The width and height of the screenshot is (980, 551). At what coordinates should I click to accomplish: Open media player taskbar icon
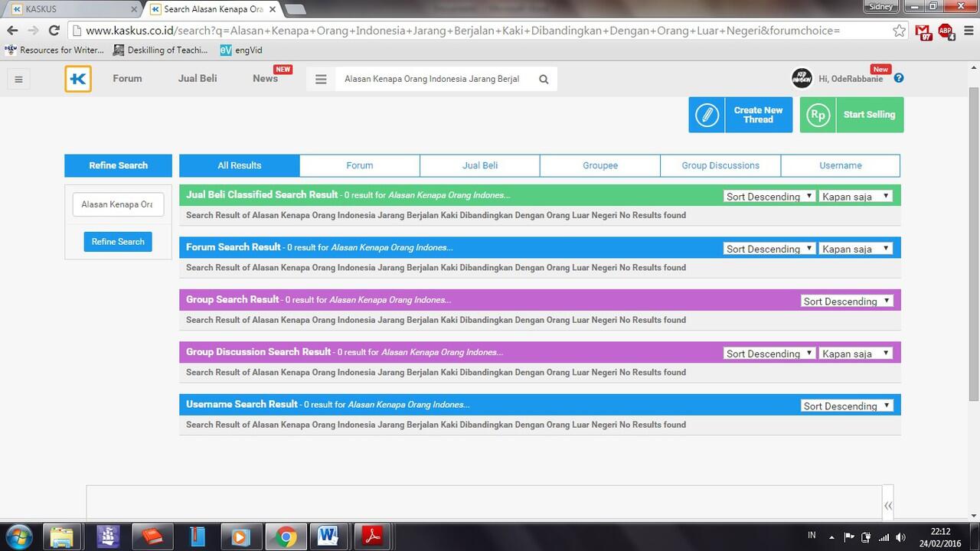pyautogui.click(x=240, y=536)
